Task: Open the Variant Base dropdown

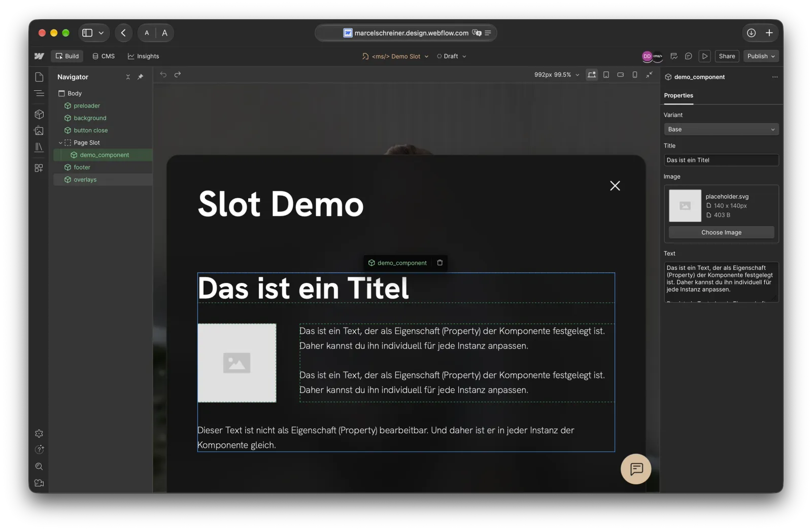Action: [x=721, y=129]
